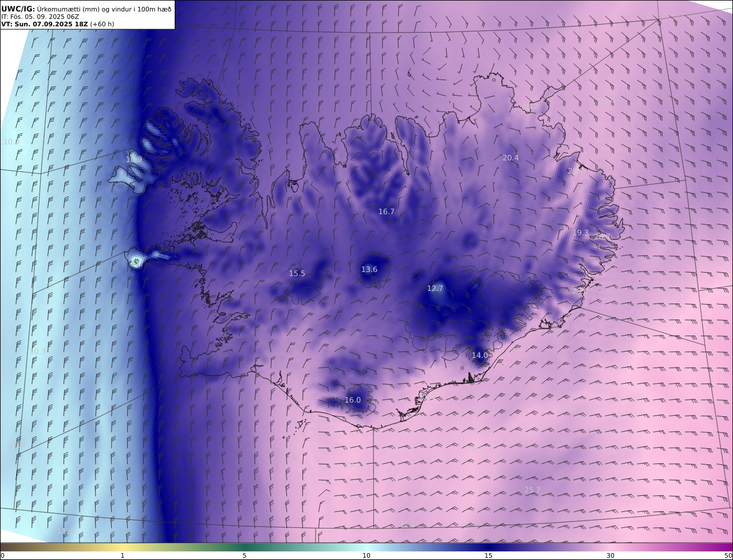Click the 12.7 value on the map

(x=435, y=289)
